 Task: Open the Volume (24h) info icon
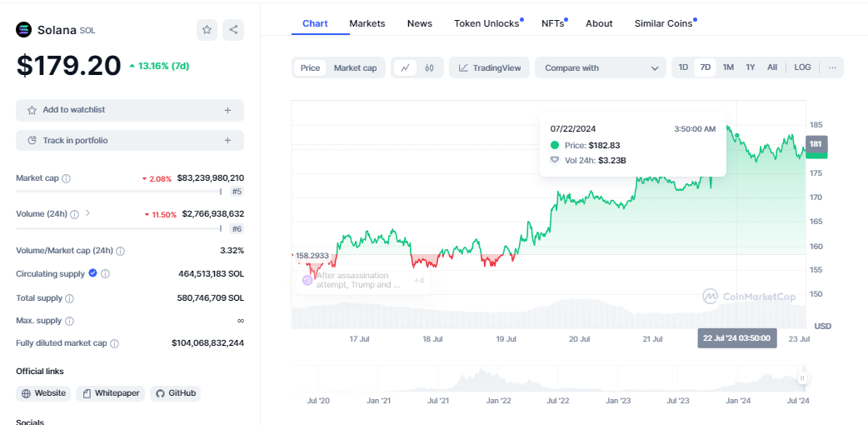(75, 214)
